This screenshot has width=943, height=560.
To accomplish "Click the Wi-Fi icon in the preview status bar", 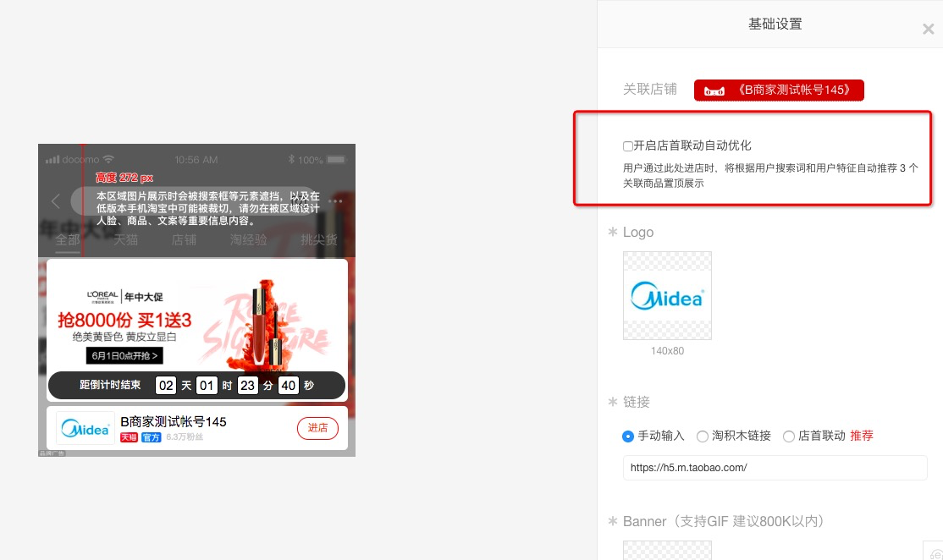I will pyautogui.click(x=108, y=159).
